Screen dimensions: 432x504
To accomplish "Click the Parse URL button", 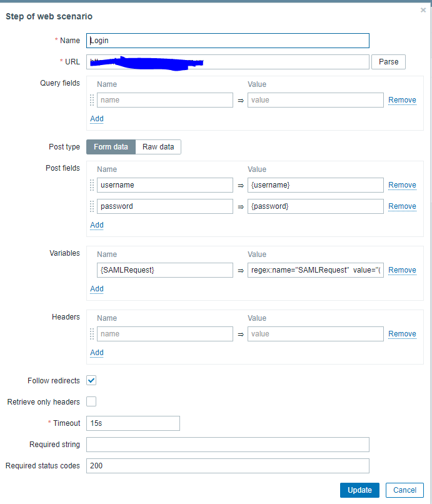I will point(388,62).
